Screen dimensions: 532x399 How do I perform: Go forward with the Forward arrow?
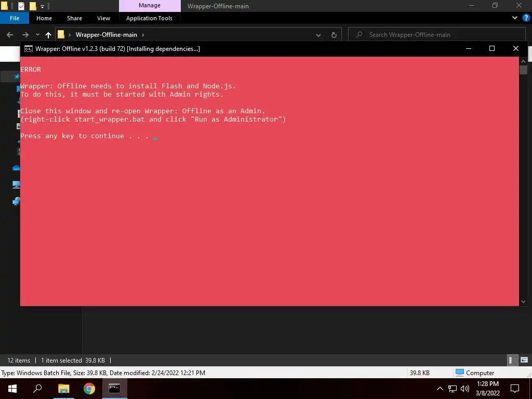(25, 35)
